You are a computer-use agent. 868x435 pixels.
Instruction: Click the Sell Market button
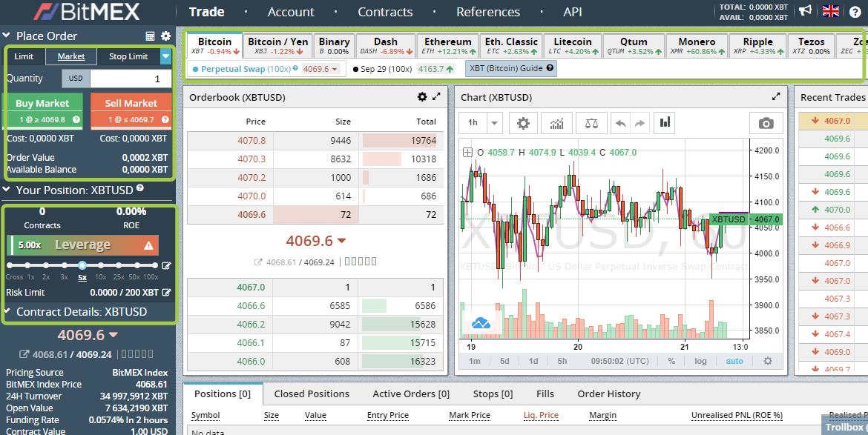(x=131, y=110)
